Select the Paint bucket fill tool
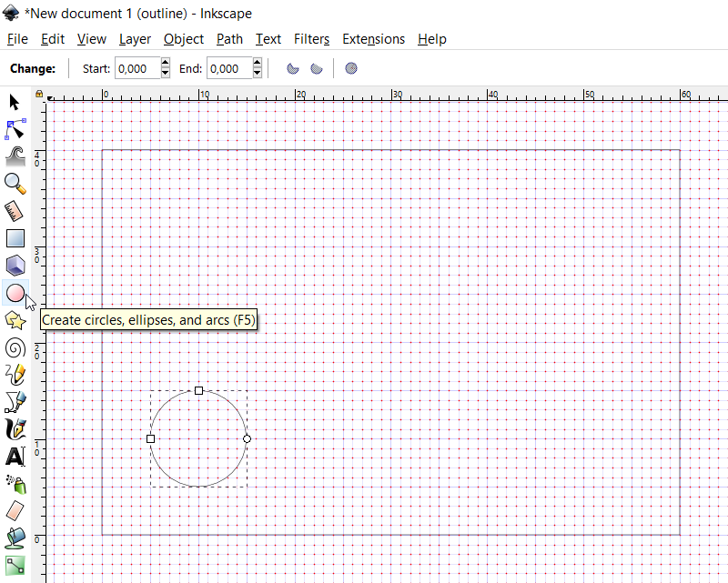Image resolution: width=728 pixels, height=583 pixels. [x=15, y=538]
